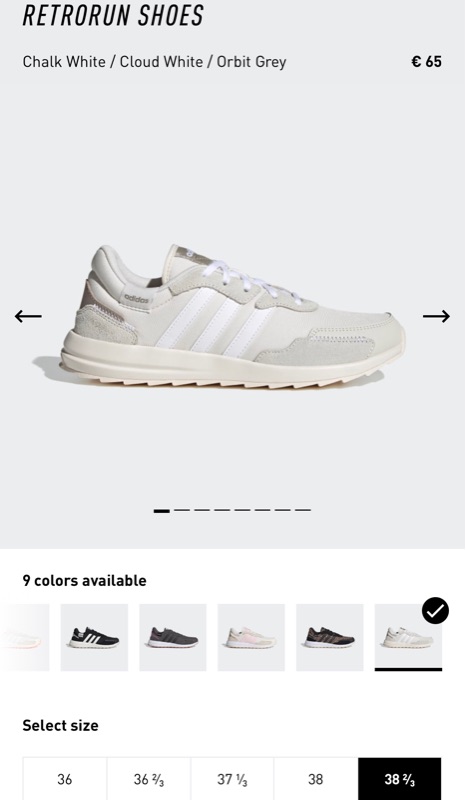The image size is (466, 801).
Task: Jump to the fourth image indicator dash
Action: pos(222,510)
